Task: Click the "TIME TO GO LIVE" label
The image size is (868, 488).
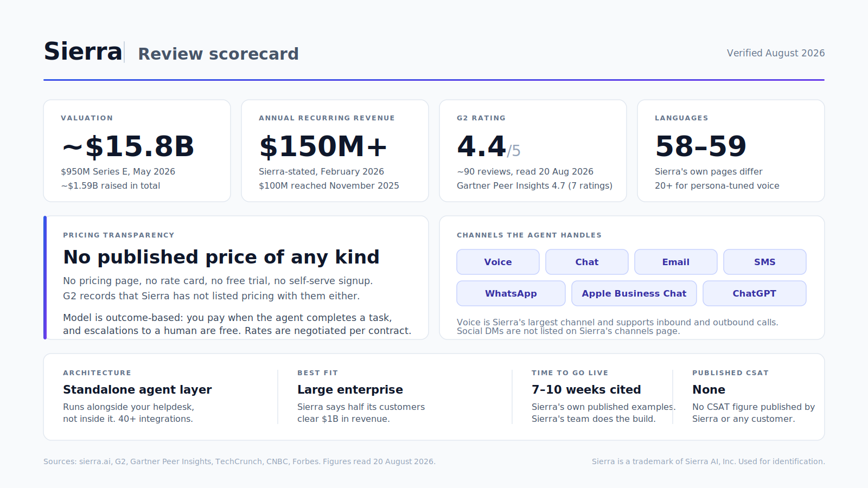Action: point(570,373)
